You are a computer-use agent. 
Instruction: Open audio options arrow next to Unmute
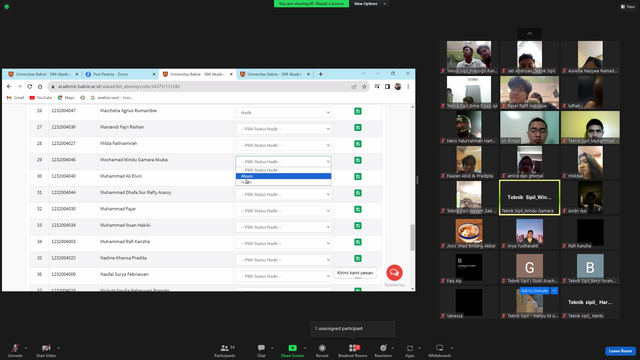point(26,348)
